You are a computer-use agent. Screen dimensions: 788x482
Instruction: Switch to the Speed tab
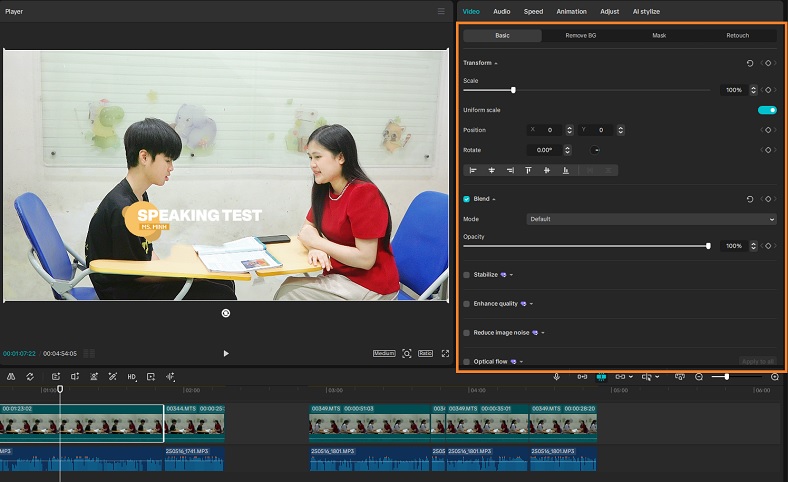tap(533, 12)
